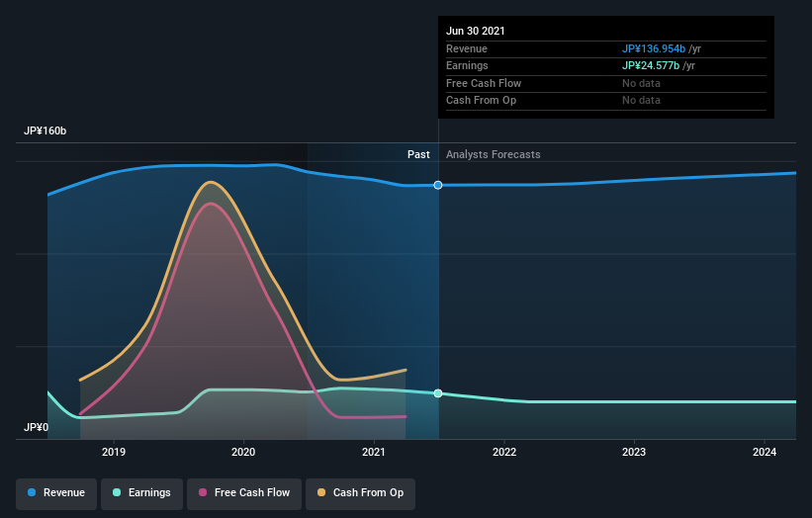Click the Revenue tooltip row label

point(467,48)
